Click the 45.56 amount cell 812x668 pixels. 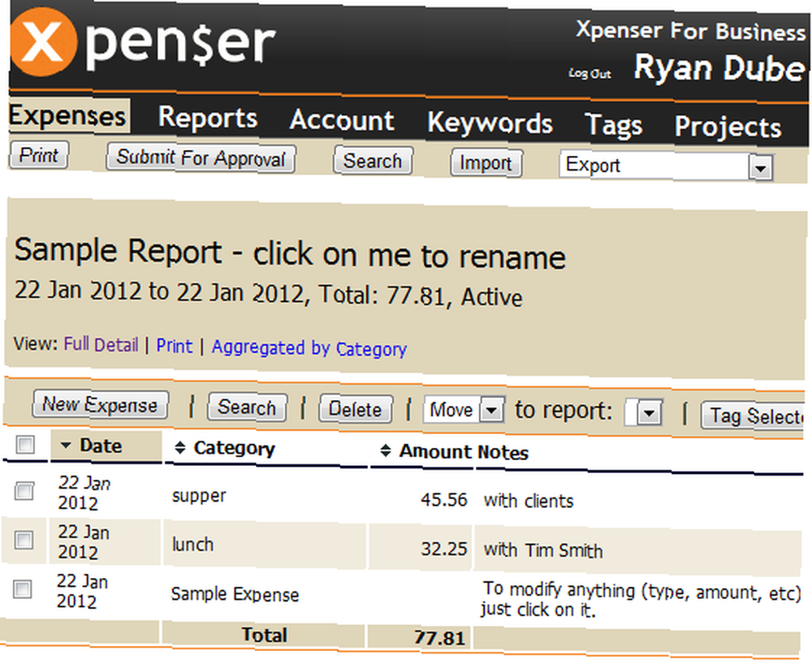pyautogui.click(x=444, y=500)
